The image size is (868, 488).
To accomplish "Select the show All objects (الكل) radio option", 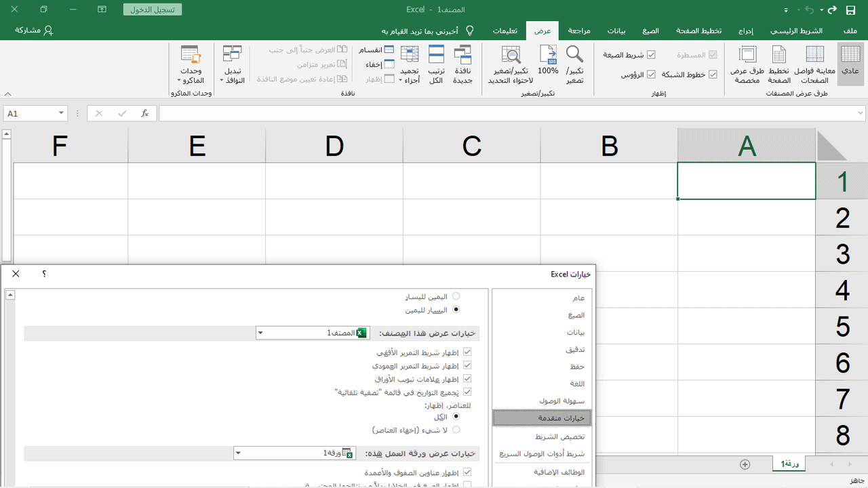I will click(456, 417).
